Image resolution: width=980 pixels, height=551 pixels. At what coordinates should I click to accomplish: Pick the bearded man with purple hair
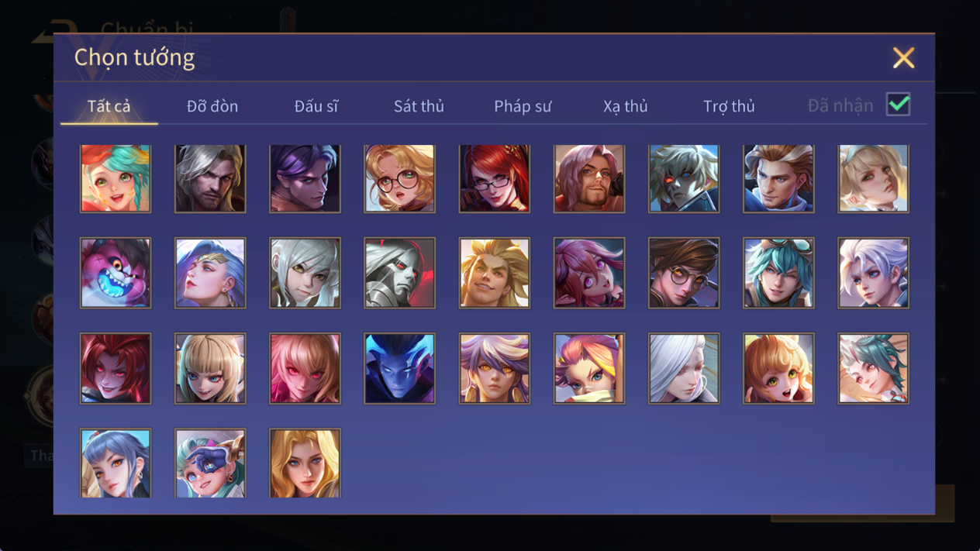point(589,178)
